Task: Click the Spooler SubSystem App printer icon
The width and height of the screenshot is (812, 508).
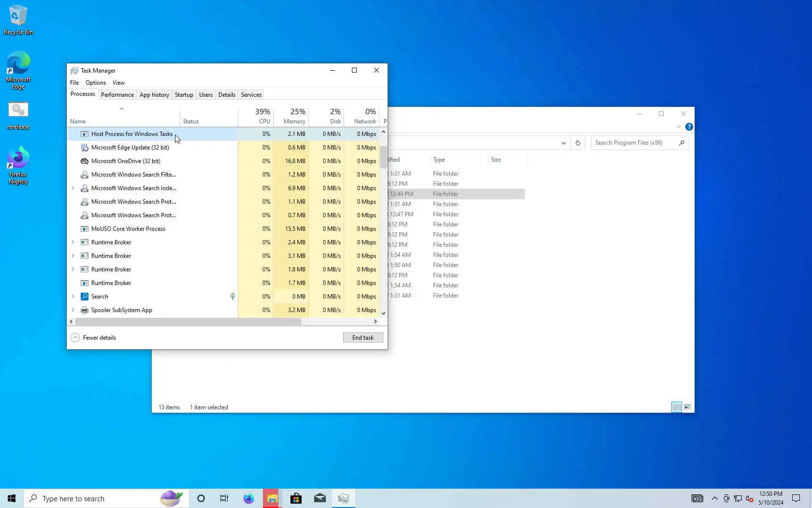Action: tap(85, 310)
